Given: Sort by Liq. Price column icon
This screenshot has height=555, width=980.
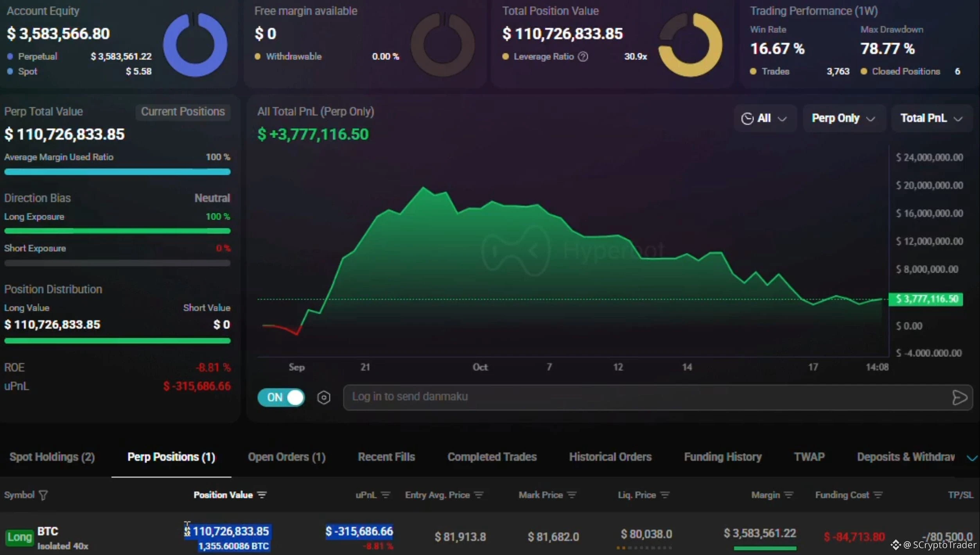Looking at the screenshot, I should tap(665, 495).
